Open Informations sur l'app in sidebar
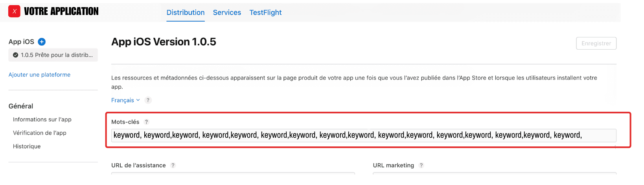Viewport: 644px width, 185px height. (42, 120)
